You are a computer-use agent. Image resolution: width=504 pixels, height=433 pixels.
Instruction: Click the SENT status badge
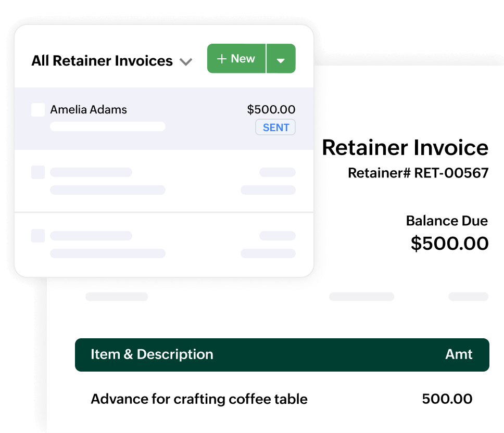point(275,128)
